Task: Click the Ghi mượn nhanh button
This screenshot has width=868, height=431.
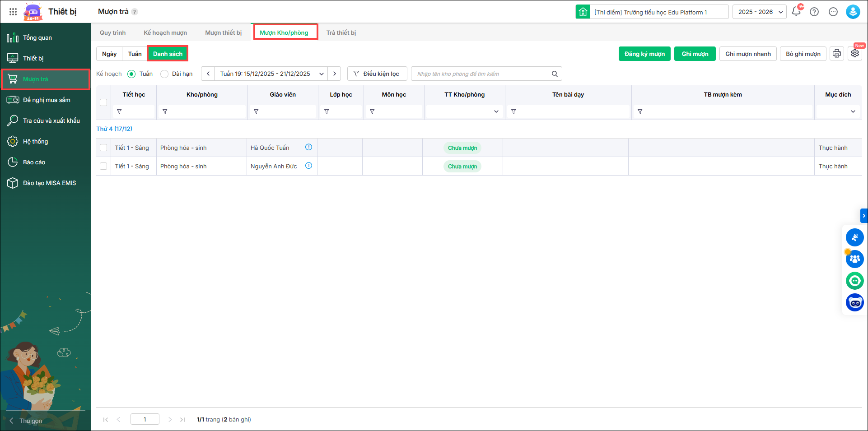Action: point(748,54)
